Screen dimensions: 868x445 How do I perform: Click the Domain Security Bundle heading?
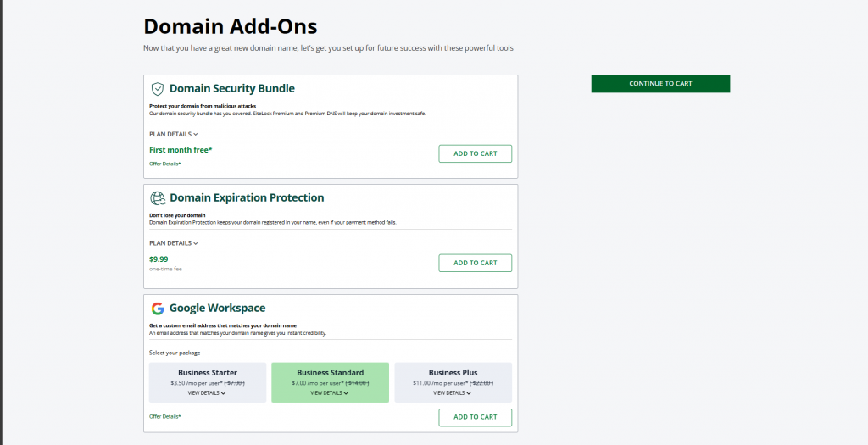click(231, 88)
